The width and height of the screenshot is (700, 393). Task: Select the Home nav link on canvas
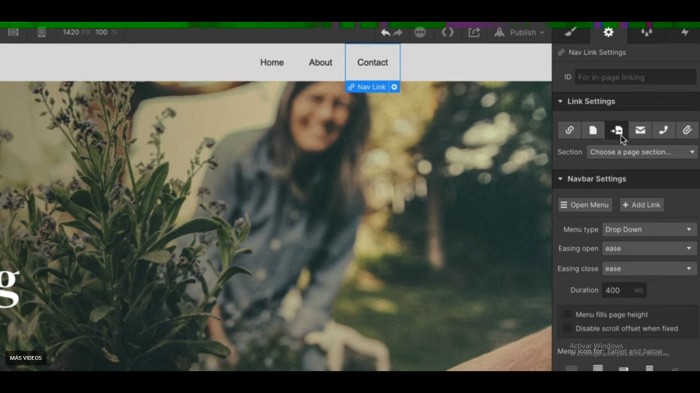(x=272, y=63)
